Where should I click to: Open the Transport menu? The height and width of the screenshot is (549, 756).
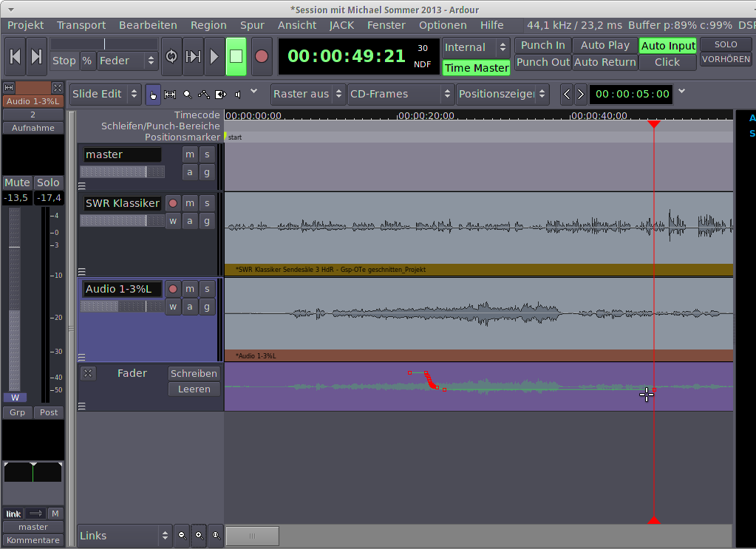click(x=81, y=25)
